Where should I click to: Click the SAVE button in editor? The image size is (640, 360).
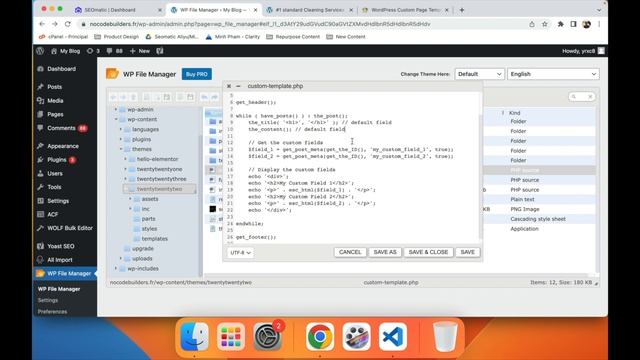pos(467,252)
